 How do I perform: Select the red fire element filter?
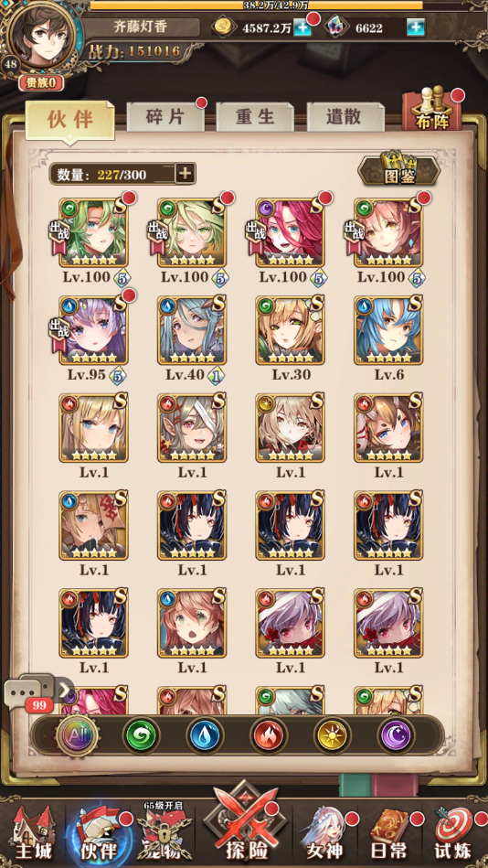point(269,735)
